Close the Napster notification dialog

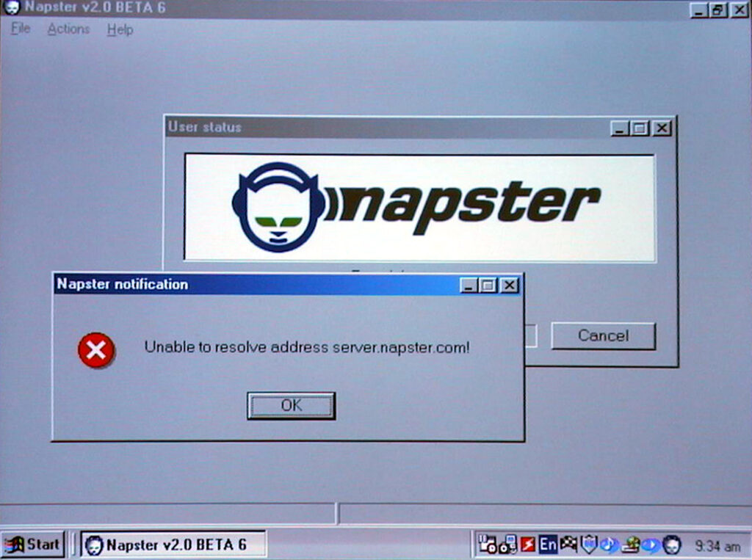coord(509,286)
